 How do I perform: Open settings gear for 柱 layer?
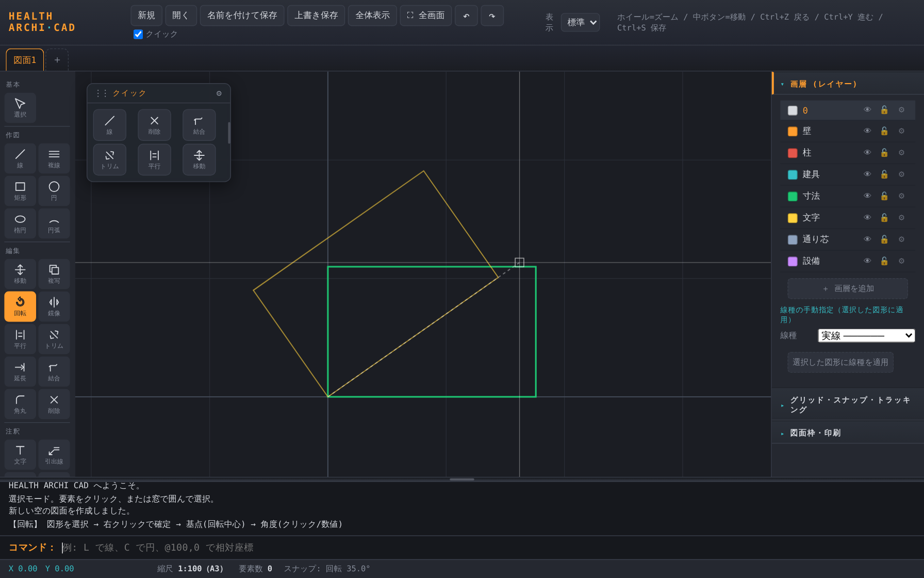click(901, 153)
